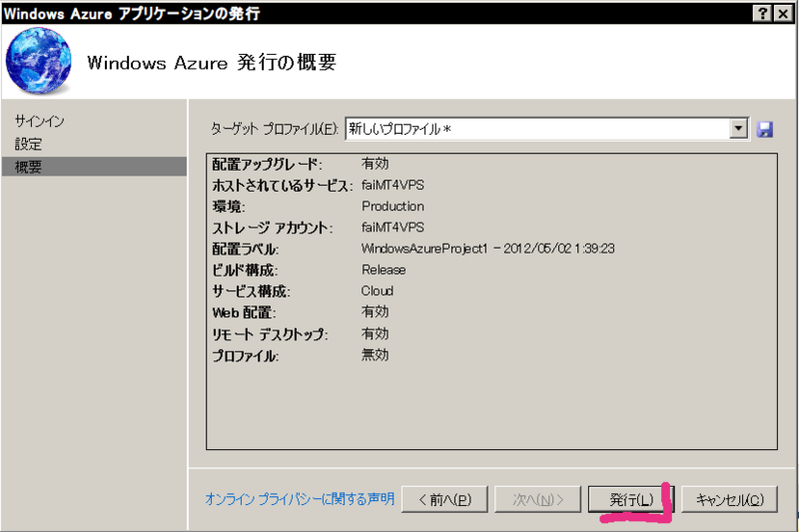Screen dimensions: 799x532
Task: Click the 環境 label
Action: tap(229, 207)
